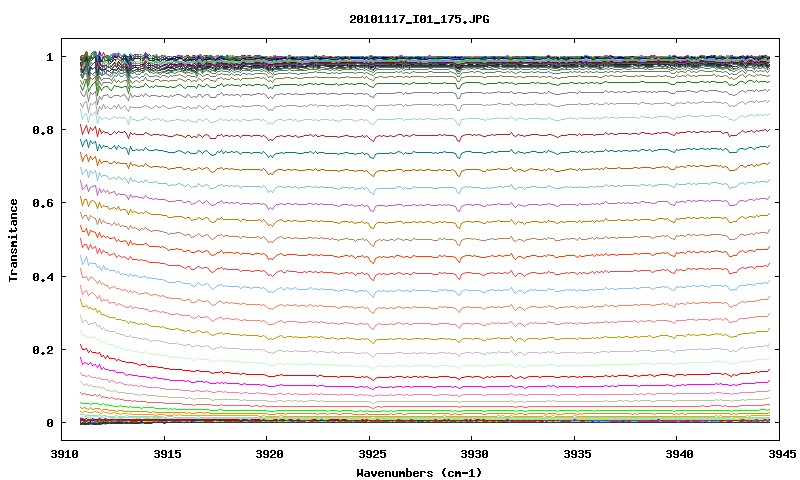Viewport: 800px width, 480px height.
Task: Click the y-axis tick label 0.2
Action: point(43,350)
